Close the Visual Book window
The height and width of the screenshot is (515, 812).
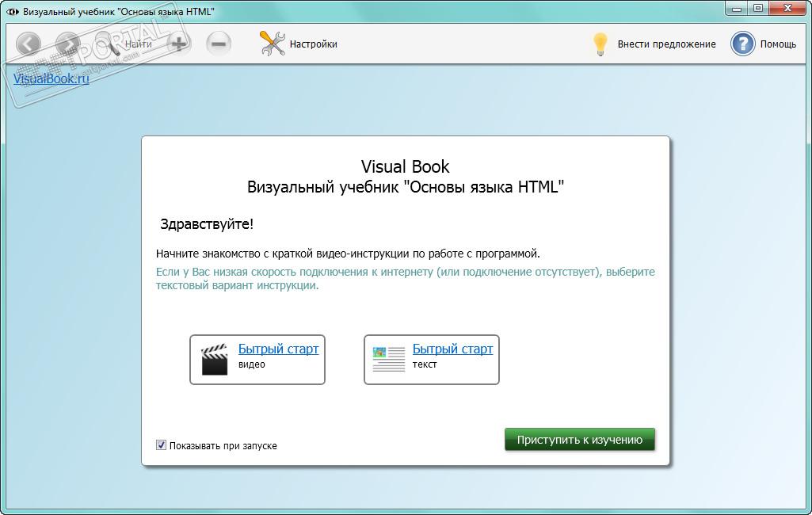coord(788,8)
